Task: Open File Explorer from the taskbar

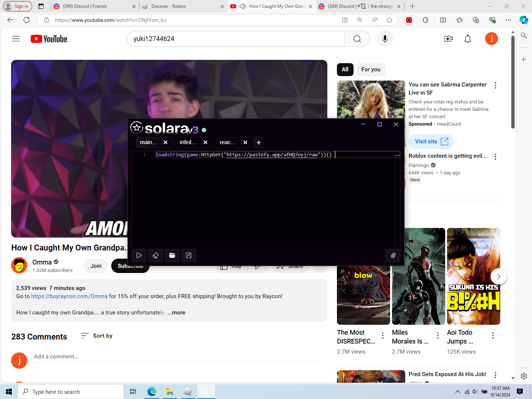Action: [170, 392]
